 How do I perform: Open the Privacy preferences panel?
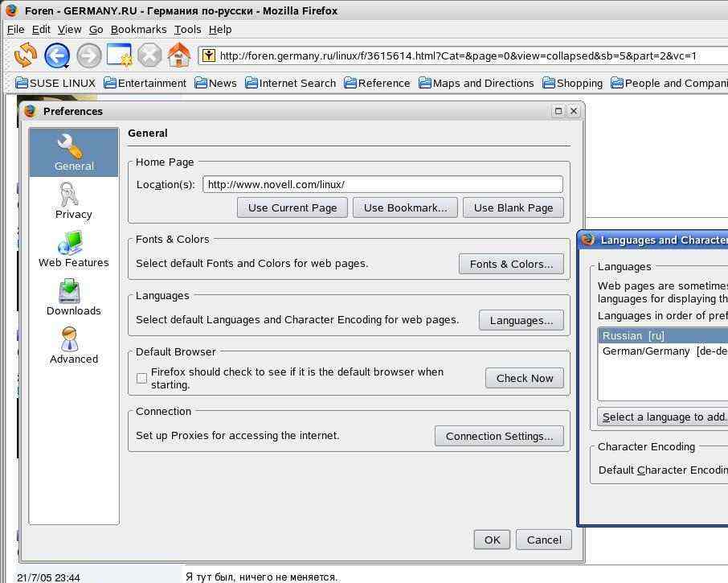click(x=74, y=201)
